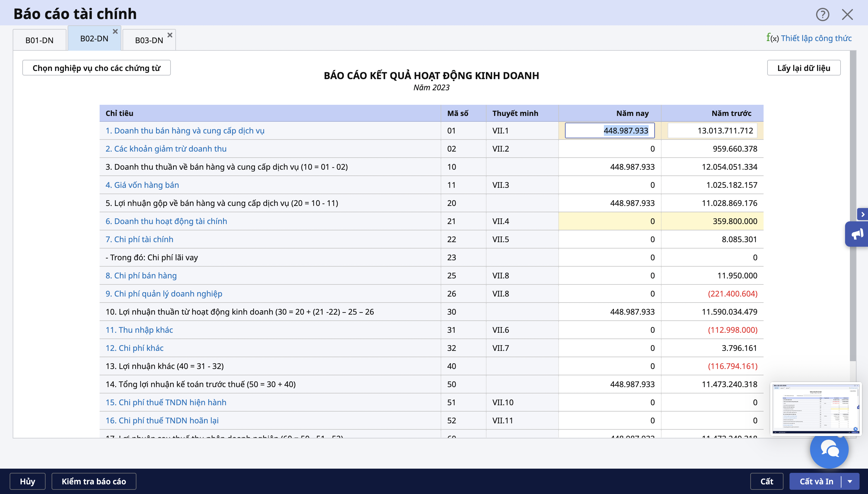Open the Cất và In dropdown arrow

click(850, 481)
